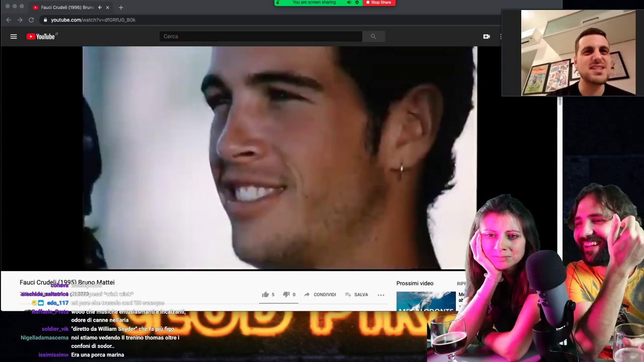Click chat username soldier_vik
This screenshot has width=644, height=362.
tap(55, 329)
